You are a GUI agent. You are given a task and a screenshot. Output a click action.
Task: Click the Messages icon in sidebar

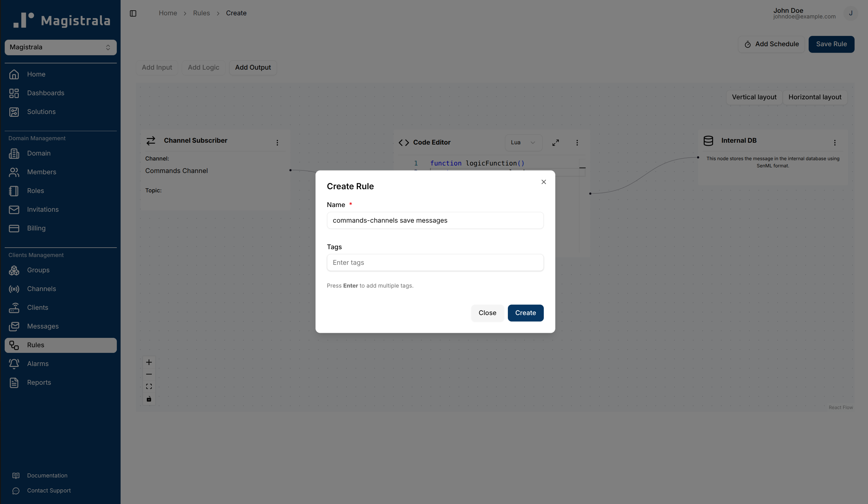(x=14, y=326)
